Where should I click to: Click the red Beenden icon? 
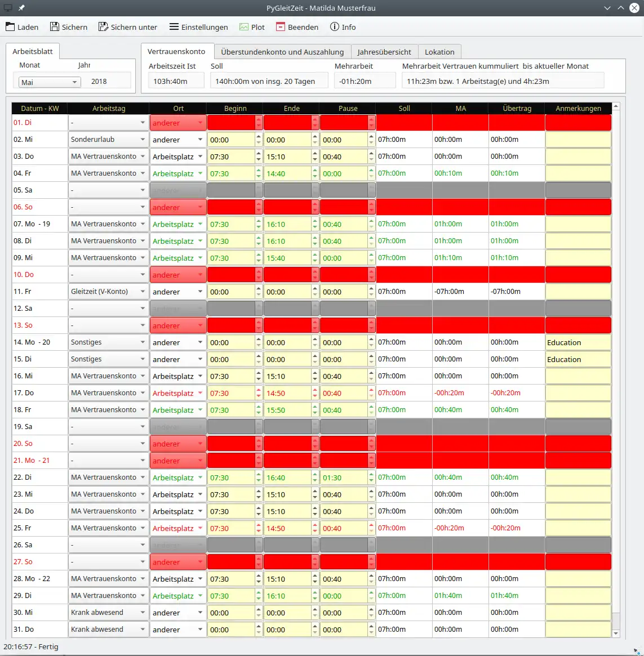(280, 27)
